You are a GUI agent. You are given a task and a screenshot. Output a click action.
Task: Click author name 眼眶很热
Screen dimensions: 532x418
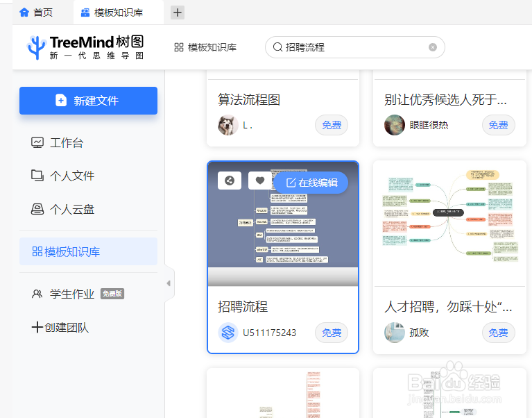pos(429,125)
